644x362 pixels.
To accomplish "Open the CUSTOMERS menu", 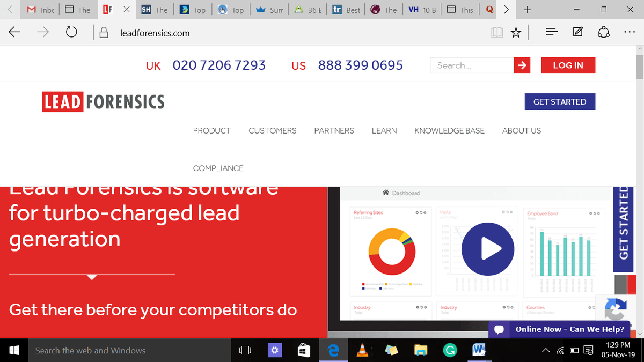I will click(273, 130).
